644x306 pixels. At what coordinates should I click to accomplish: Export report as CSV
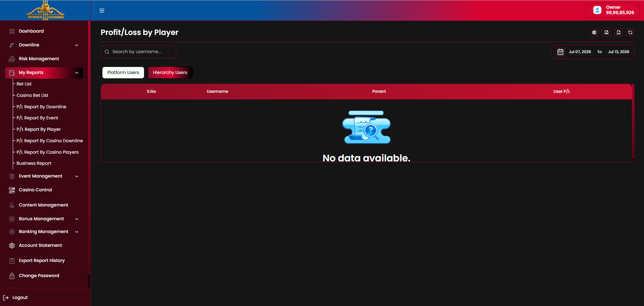[618, 33]
